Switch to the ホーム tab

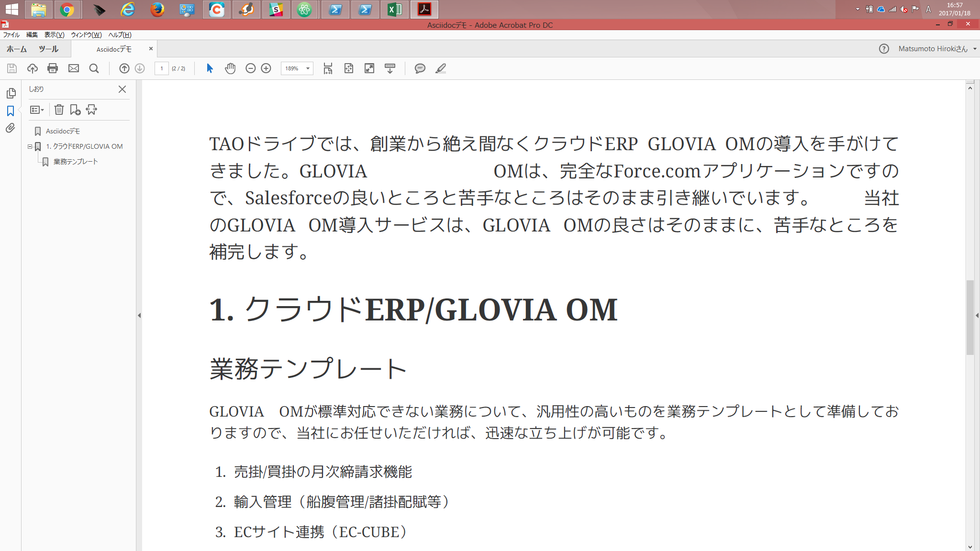[16, 48]
